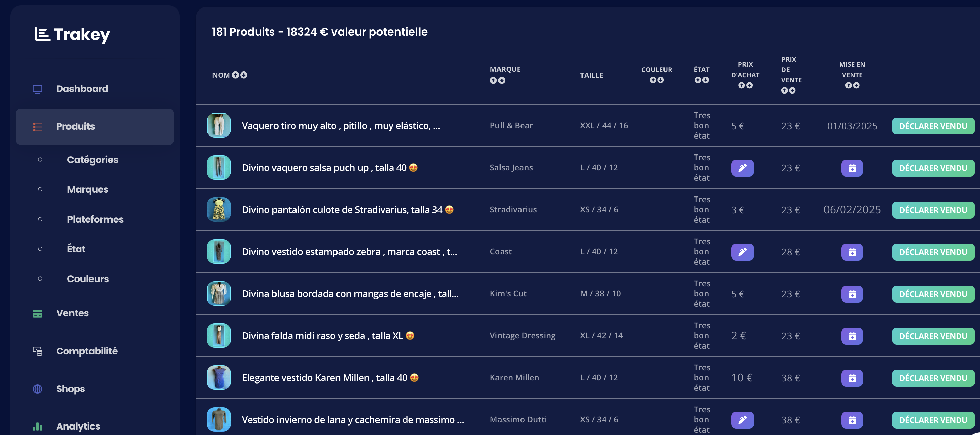Sort ÉTAT column ascending
Screen dimensions: 980x435
point(698,80)
